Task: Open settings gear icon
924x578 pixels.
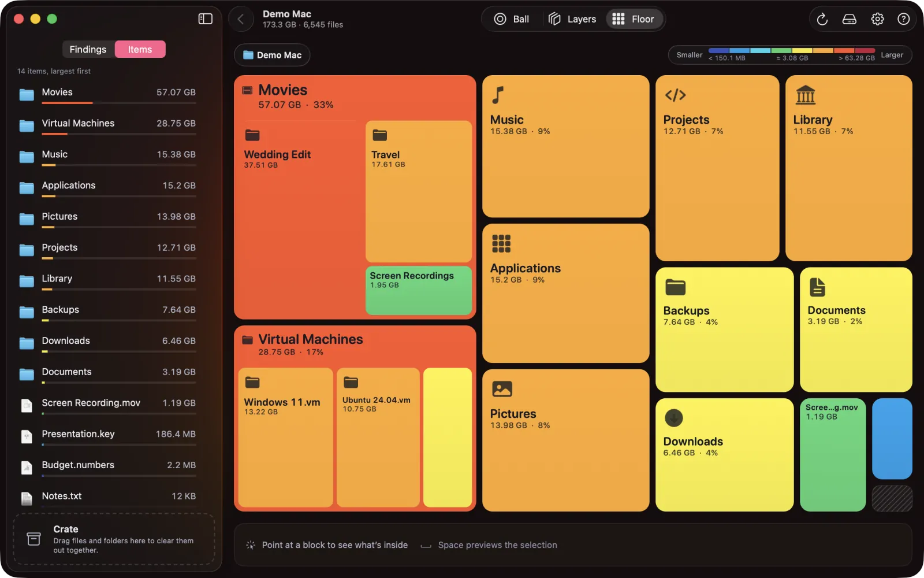Action: click(877, 19)
